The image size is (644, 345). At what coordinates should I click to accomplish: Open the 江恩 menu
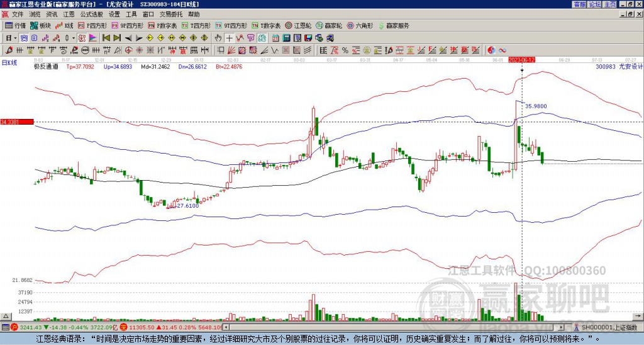point(69,14)
